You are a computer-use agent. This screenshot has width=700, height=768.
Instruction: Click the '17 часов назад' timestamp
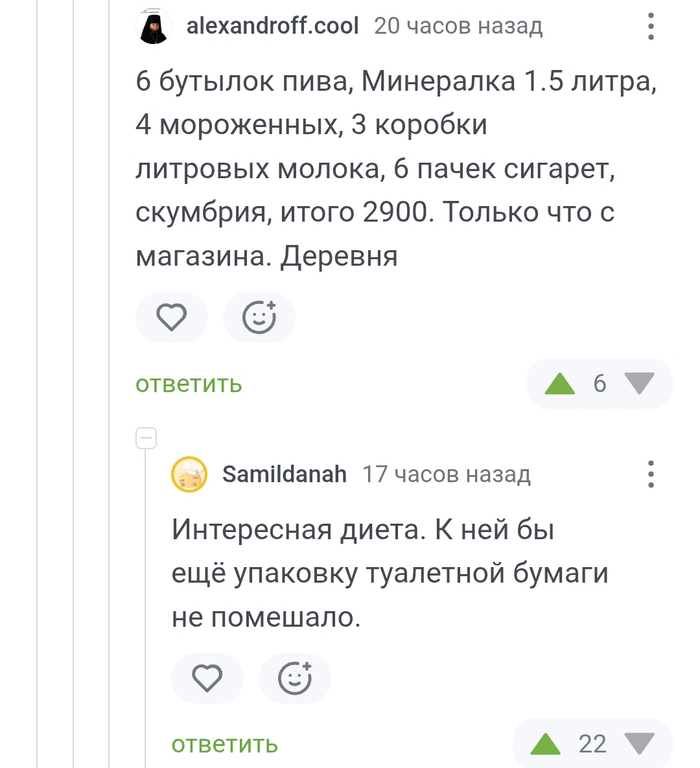pos(446,474)
